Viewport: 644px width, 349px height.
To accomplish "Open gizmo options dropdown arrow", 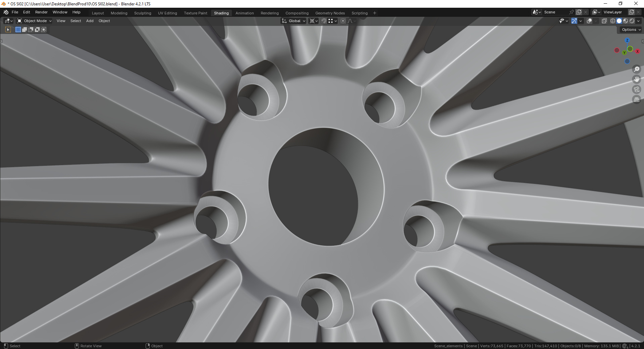I will [x=581, y=21].
